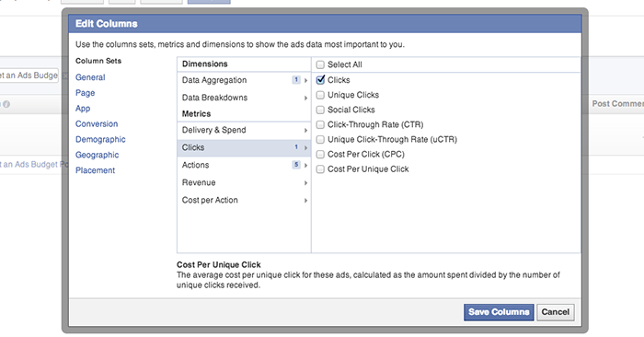
Task: Enable the Social Clicks checkbox
Action: pos(320,110)
